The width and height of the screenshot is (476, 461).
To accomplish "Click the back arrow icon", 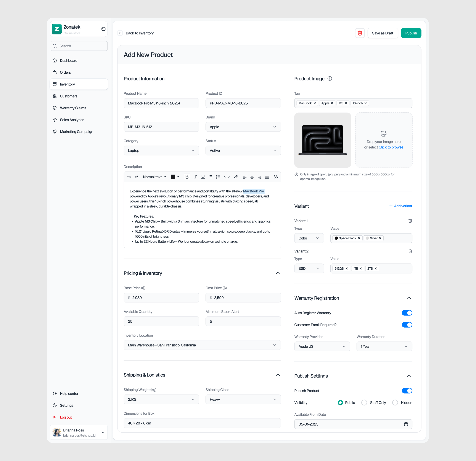I will point(120,33).
